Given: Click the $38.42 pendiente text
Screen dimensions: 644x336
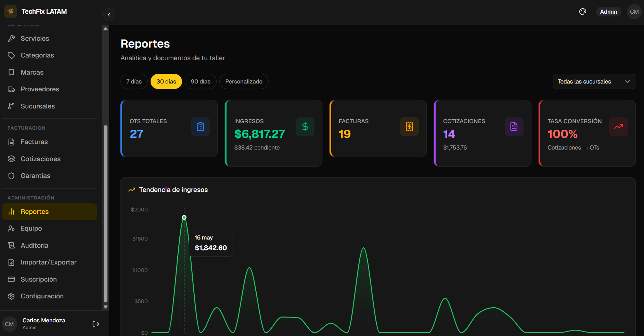Looking at the screenshot, I should pos(257,147).
